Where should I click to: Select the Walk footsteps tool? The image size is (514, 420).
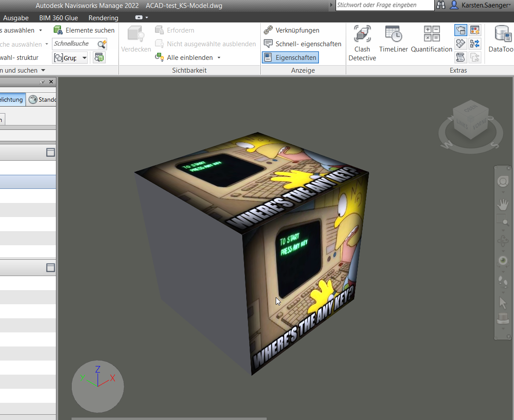click(503, 281)
